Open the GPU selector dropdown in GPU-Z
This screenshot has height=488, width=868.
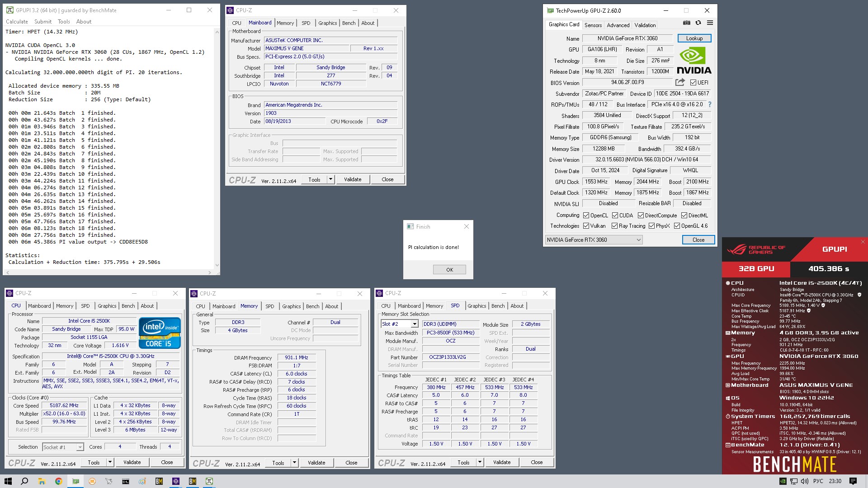(594, 240)
